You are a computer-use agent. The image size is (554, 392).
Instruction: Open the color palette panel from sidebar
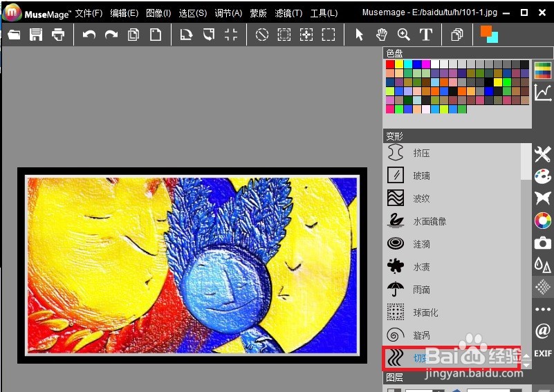[543, 70]
